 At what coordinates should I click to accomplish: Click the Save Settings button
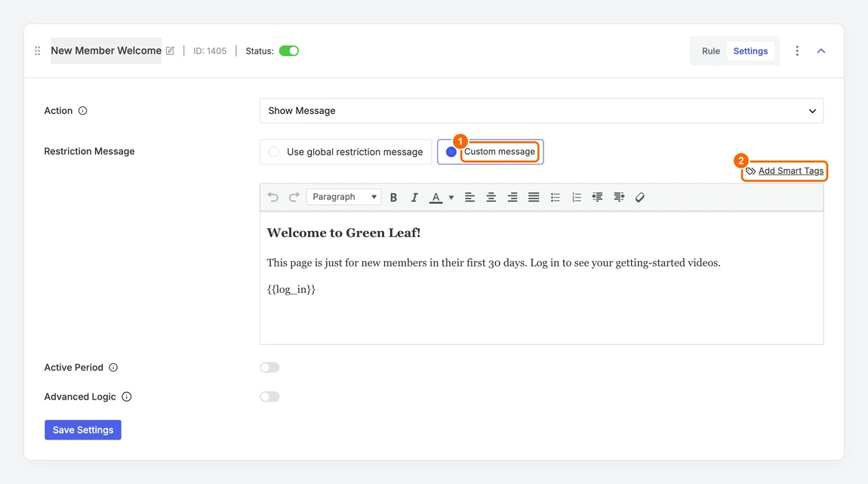tap(83, 430)
